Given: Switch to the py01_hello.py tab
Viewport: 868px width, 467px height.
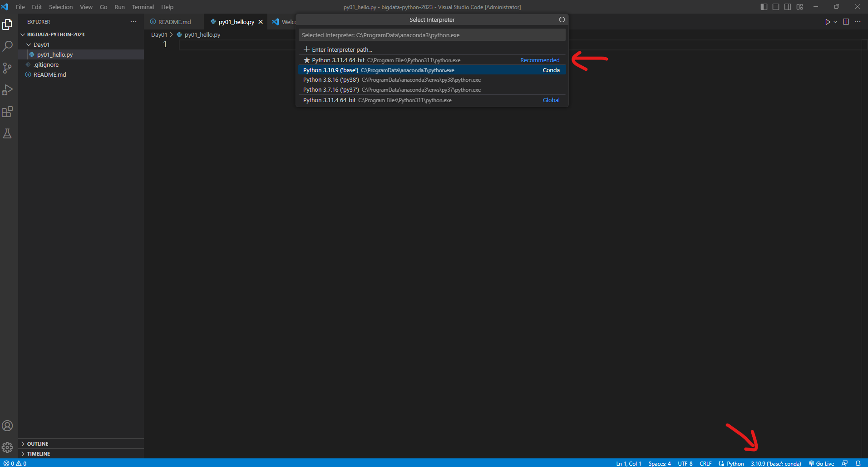Looking at the screenshot, I should pos(236,22).
